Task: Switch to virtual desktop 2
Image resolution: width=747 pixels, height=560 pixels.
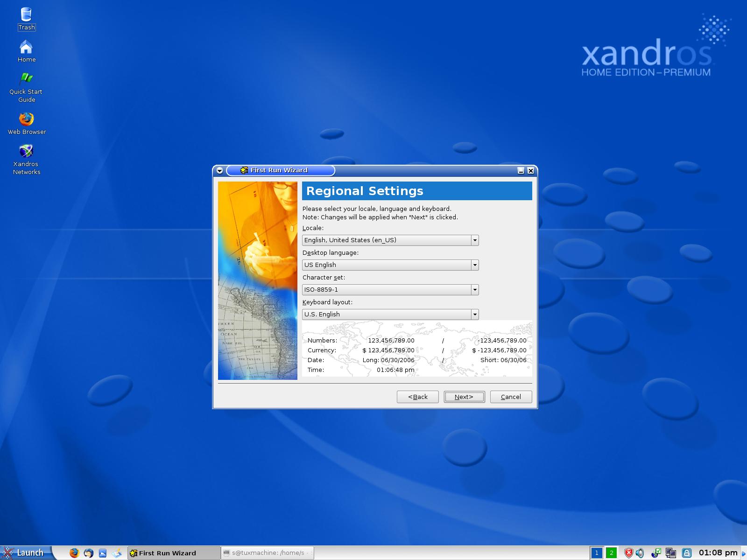Action: point(612,553)
